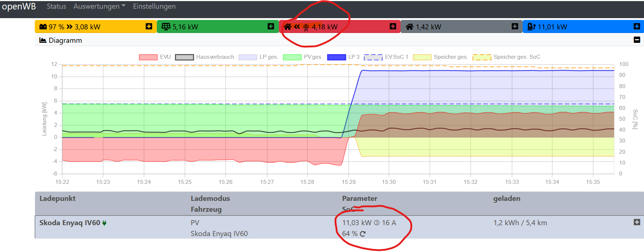The image size is (644, 252).
Task: Collapse the Diagramm panel with the minus button
Action: [637, 40]
